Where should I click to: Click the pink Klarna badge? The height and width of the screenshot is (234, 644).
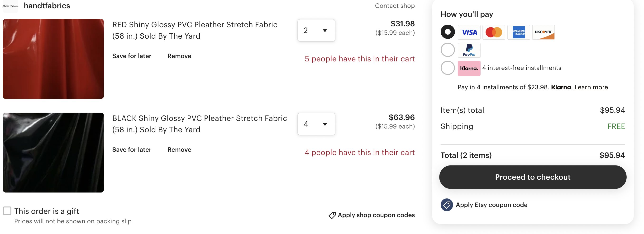(469, 68)
